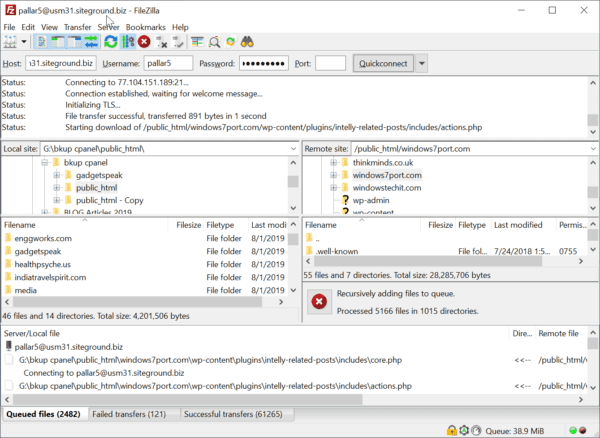Cancel current operation with red toolbar X
The height and width of the screenshot is (438, 600).
pyautogui.click(x=144, y=42)
